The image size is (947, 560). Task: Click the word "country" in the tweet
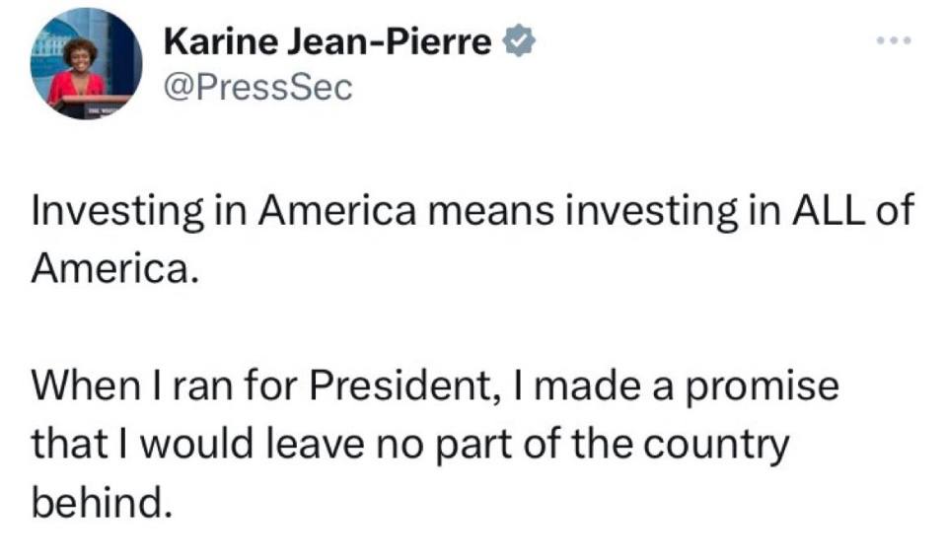714,446
